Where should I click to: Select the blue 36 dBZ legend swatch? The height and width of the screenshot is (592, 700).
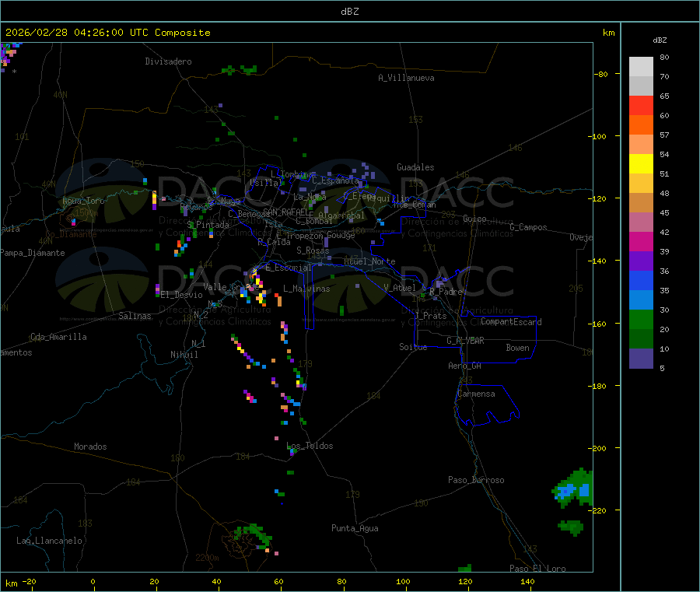point(641,280)
